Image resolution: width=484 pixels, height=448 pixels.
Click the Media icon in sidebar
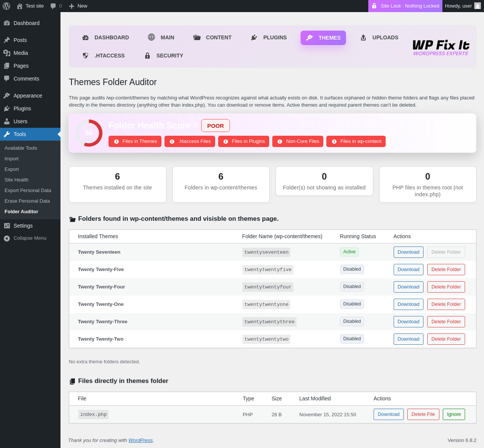(x=7, y=53)
